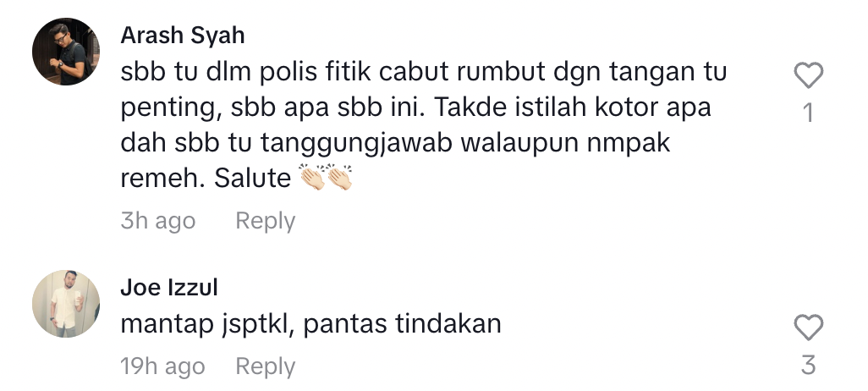This screenshot has width=868, height=391.
Task: Click the Arash Syah username
Action: [183, 36]
